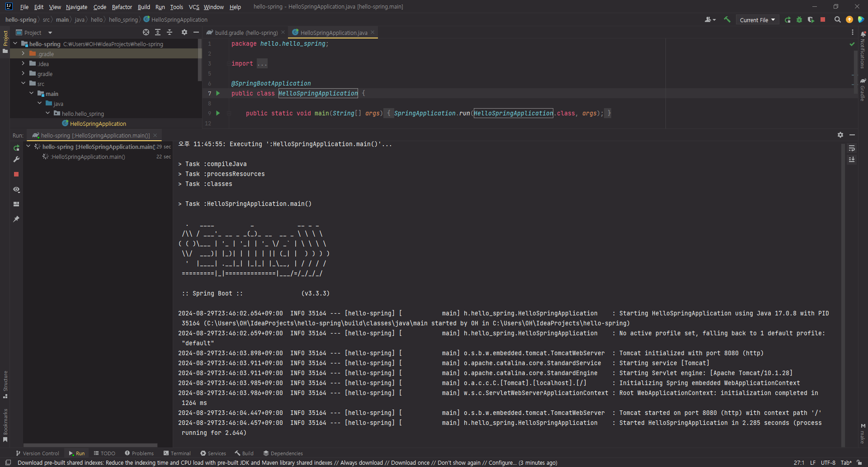Start debugging with the green bug icon
This screenshot has height=467, width=868.
[x=799, y=19]
